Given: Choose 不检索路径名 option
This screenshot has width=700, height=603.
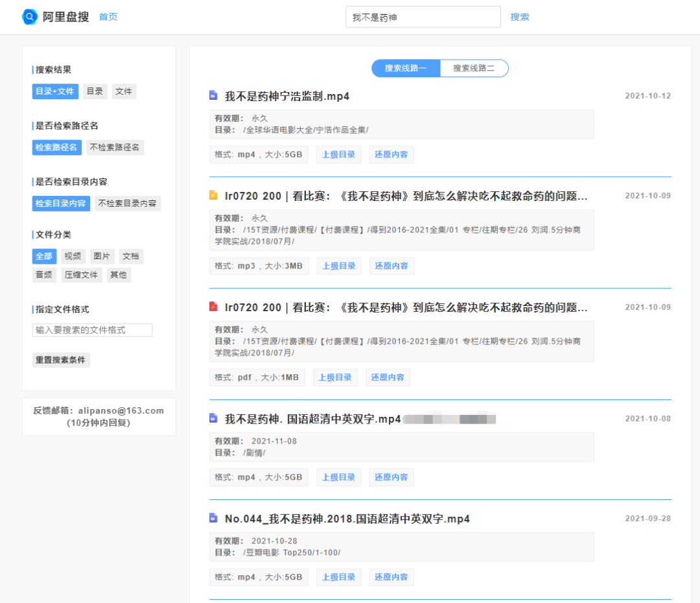Looking at the screenshot, I should (x=115, y=147).
